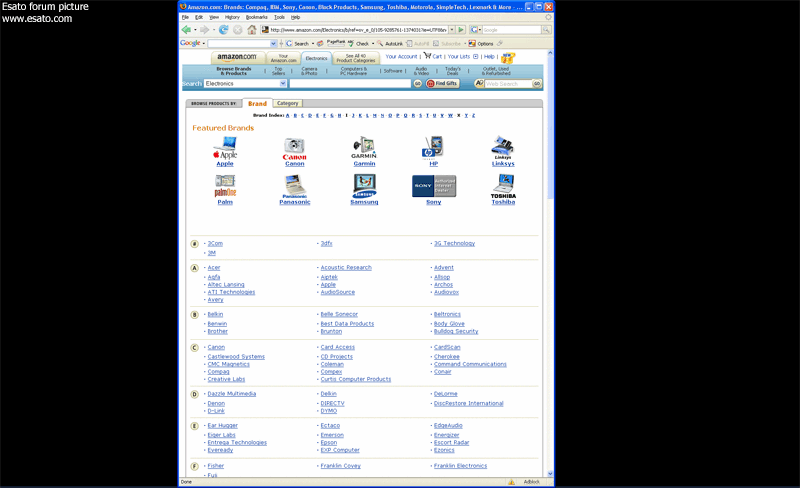Open the Your Amazon.com tab
The image size is (800, 488).
283,58
